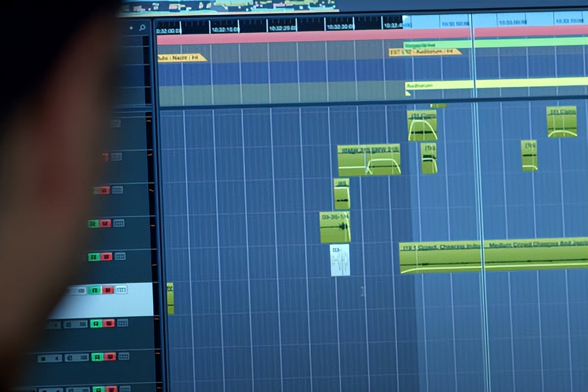The height and width of the screenshot is (392, 588).
Task: Select the yellow Auditorium marker region
Action: pos(496,84)
